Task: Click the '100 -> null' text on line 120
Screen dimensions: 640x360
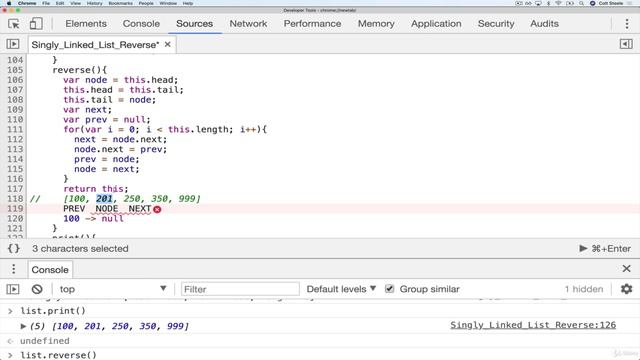Action: [93, 219]
